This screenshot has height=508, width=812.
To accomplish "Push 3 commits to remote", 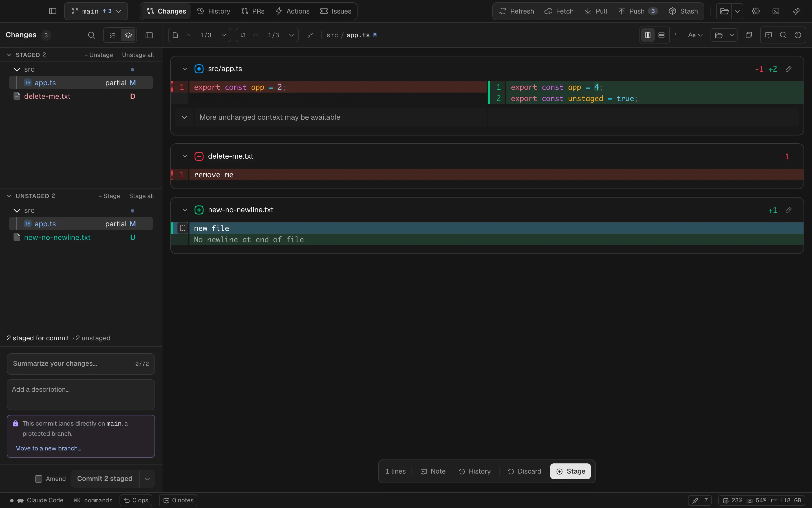I will [638, 11].
